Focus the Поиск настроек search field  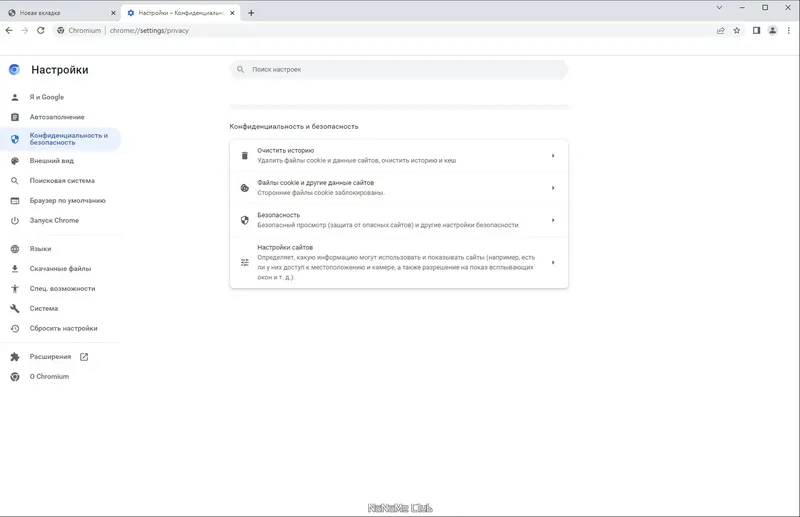click(398, 69)
